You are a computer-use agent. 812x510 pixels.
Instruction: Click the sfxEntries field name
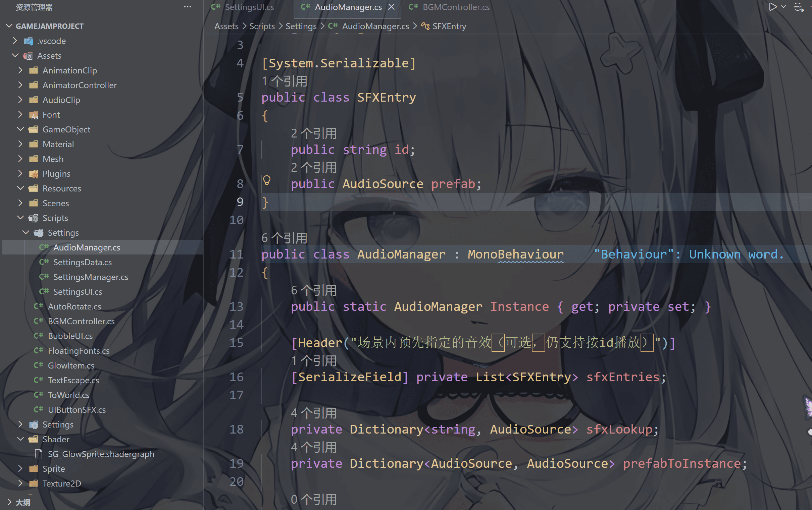[622, 377]
